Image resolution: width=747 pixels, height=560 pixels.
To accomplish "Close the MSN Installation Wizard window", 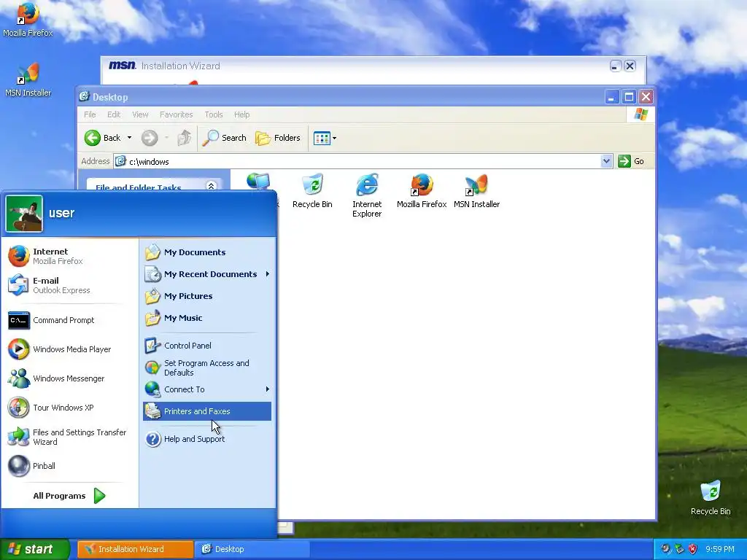I will click(630, 66).
